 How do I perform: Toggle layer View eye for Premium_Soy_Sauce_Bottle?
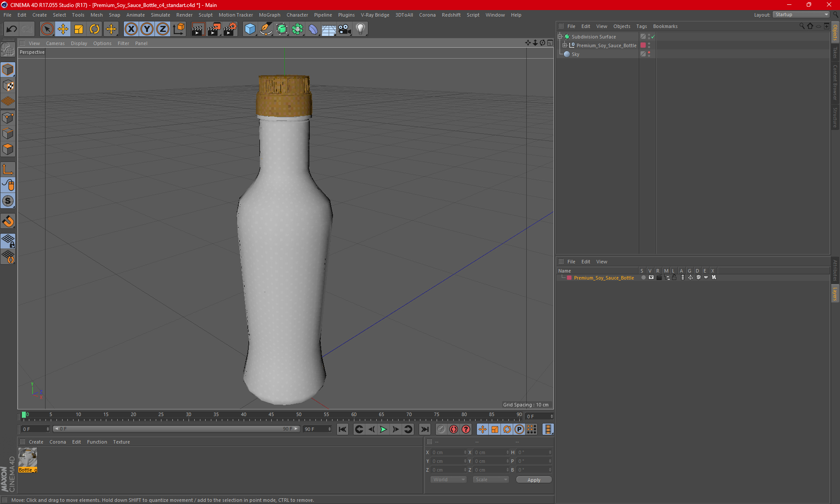(x=651, y=277)
